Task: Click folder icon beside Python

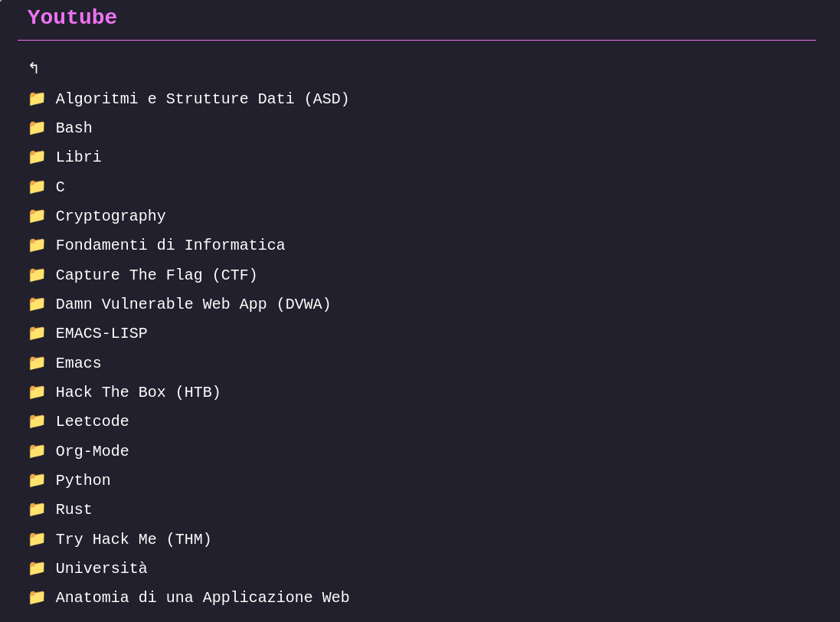Action: 37,480
